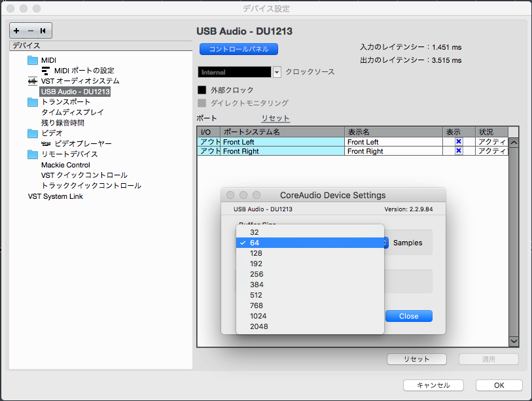Viewport: 532px width, 401px height.
Task: Click the port list vertical scrollbar track
Action: (x=514, y=242)
